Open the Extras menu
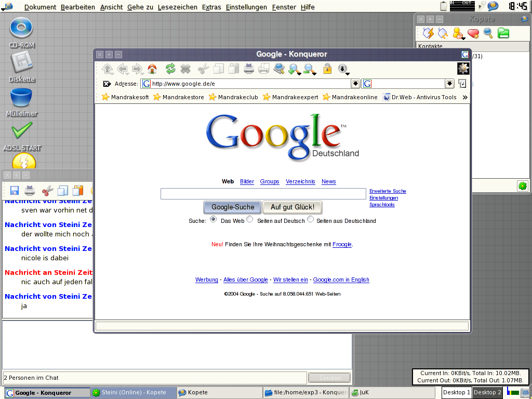Image resolution: width=532 pixels, height=399 pixels. 211,7
